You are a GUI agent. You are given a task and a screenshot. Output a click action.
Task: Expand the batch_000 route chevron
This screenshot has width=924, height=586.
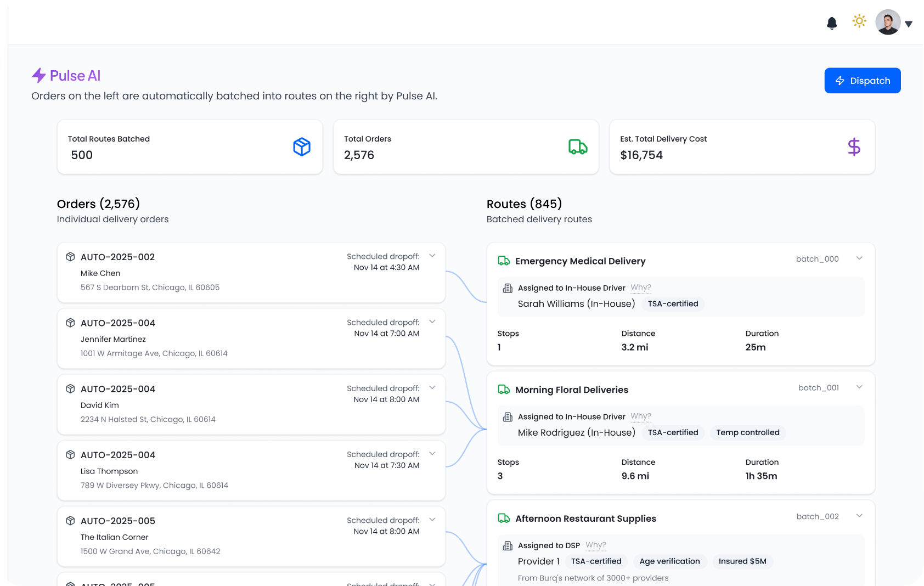tap(859, 258)
